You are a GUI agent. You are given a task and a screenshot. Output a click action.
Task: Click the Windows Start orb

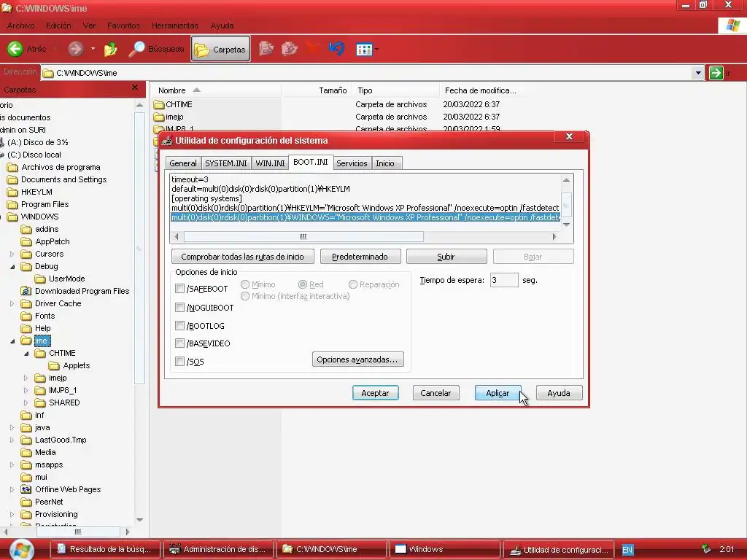point(21,550)
